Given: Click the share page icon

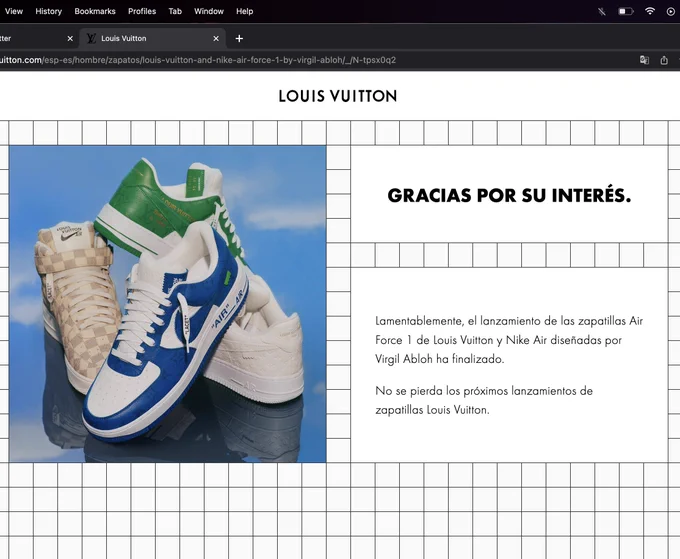Looking at the screenshot, I should pos(664,60).
